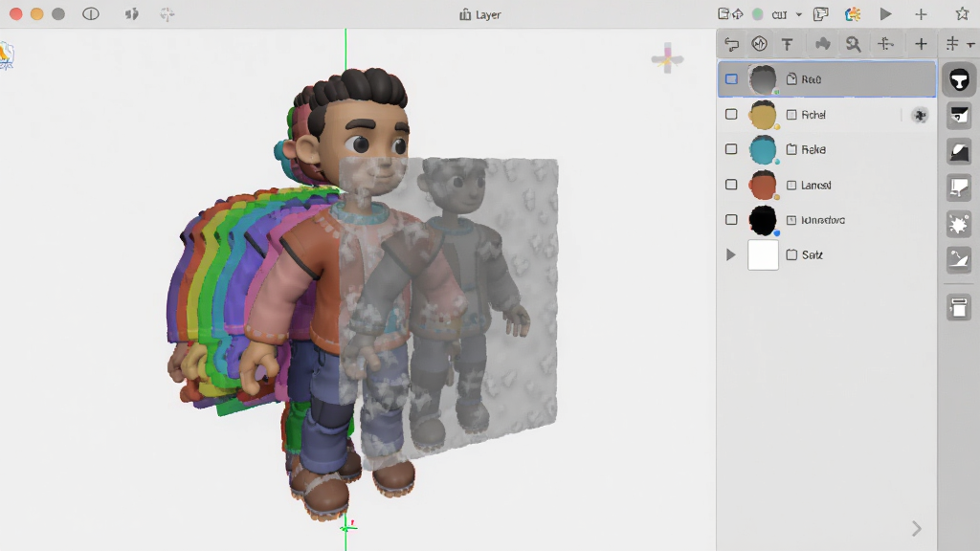Toggle checkbox of the selected top layer

pyautogui.click(x=731, y=79)
